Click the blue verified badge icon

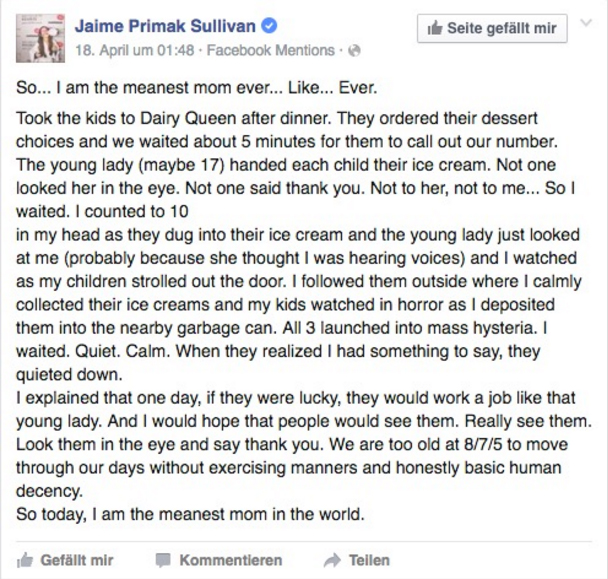pyautogui.click(x=269, y=26)
